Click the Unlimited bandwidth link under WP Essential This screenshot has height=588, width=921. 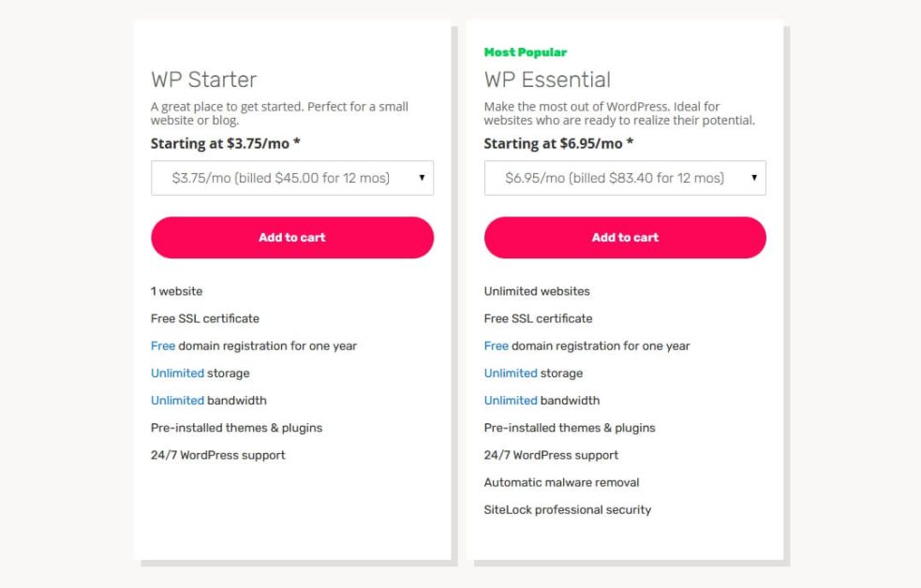tap(510, 400)
